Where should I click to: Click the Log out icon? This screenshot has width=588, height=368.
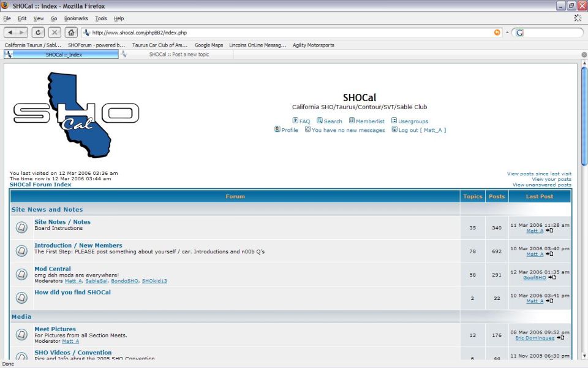[394, 129]
